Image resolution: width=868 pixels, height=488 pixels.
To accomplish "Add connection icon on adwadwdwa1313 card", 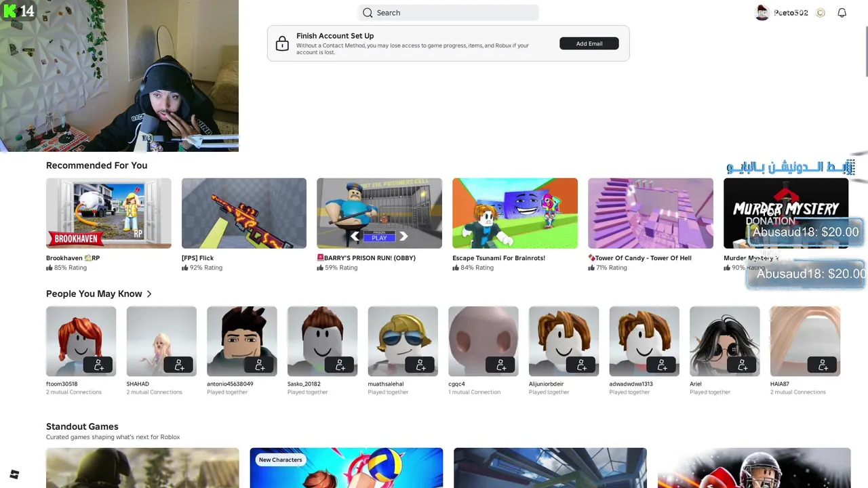I will [x=662, y=365].
